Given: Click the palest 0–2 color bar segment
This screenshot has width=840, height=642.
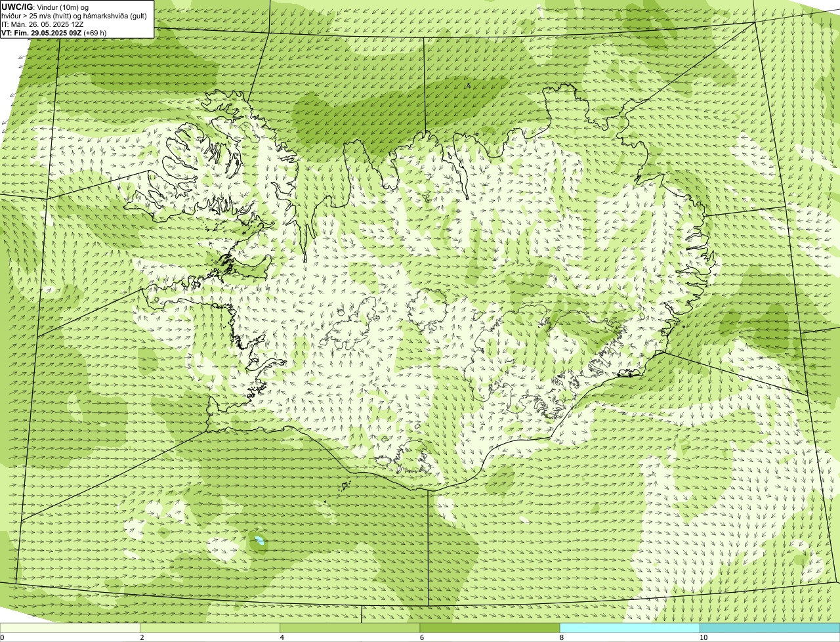Looking at the screenshot, I should (70, 628).
